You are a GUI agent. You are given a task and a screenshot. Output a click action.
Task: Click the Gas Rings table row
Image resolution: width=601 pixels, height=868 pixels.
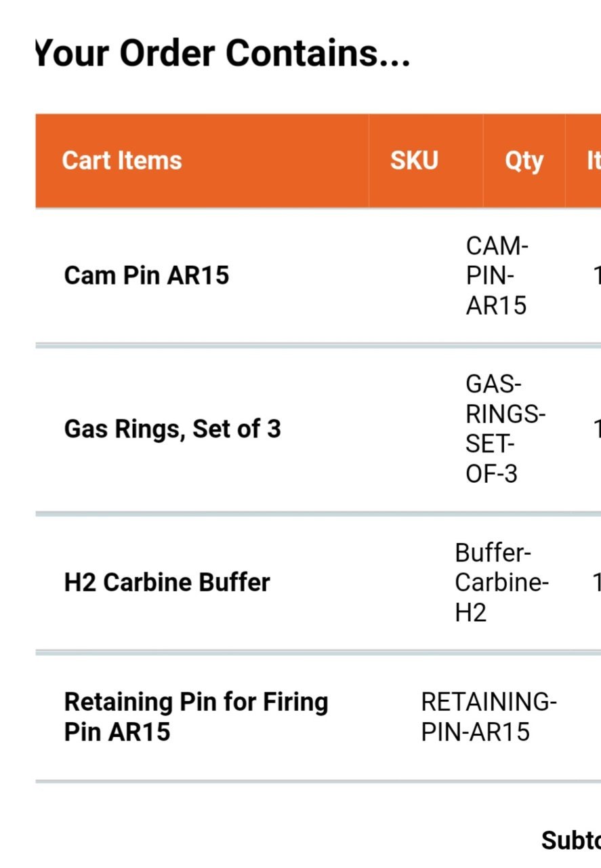tap(318, 429)
